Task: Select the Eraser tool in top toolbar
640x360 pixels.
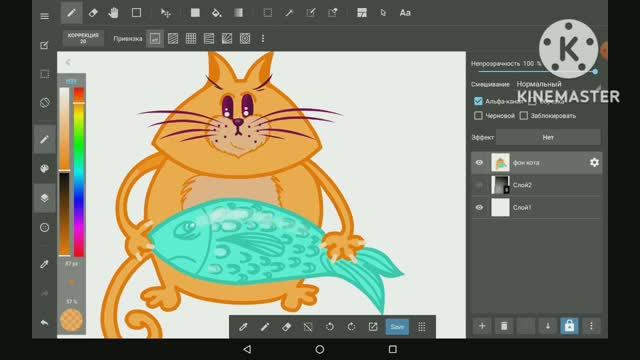Action: [93, 13]
